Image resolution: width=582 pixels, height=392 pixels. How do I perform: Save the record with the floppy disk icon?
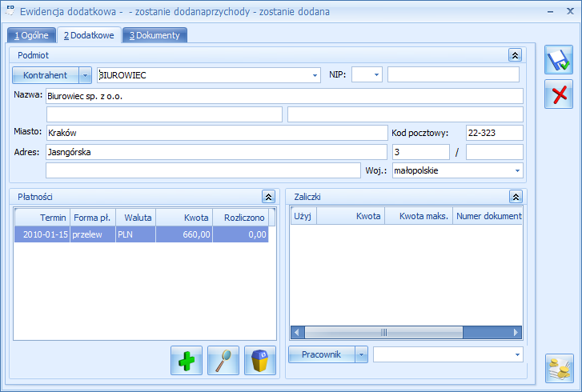559,60
